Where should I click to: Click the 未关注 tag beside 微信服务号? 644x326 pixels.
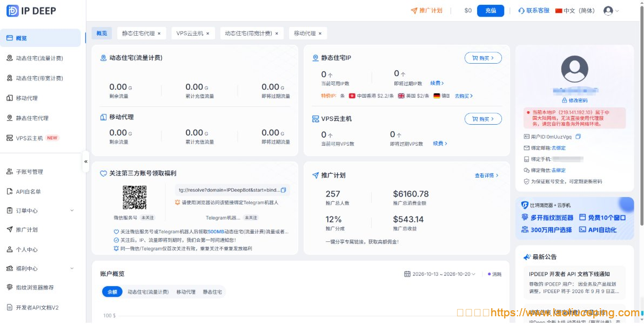(147, 218)
